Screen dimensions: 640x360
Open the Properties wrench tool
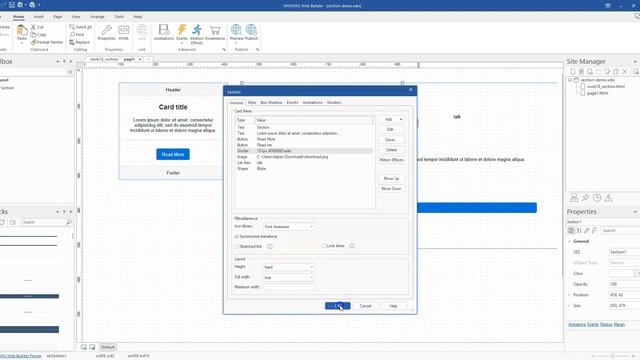point(107,32)
